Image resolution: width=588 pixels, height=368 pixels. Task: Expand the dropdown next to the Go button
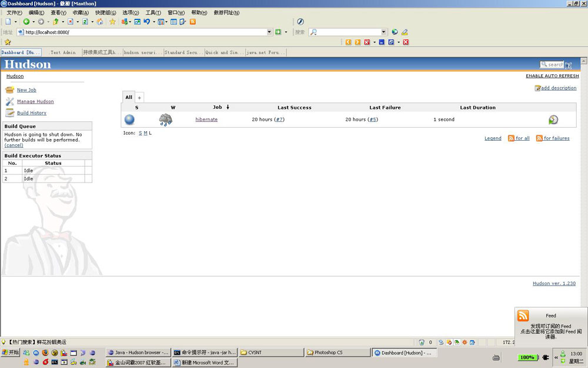(x=286, y=32)
